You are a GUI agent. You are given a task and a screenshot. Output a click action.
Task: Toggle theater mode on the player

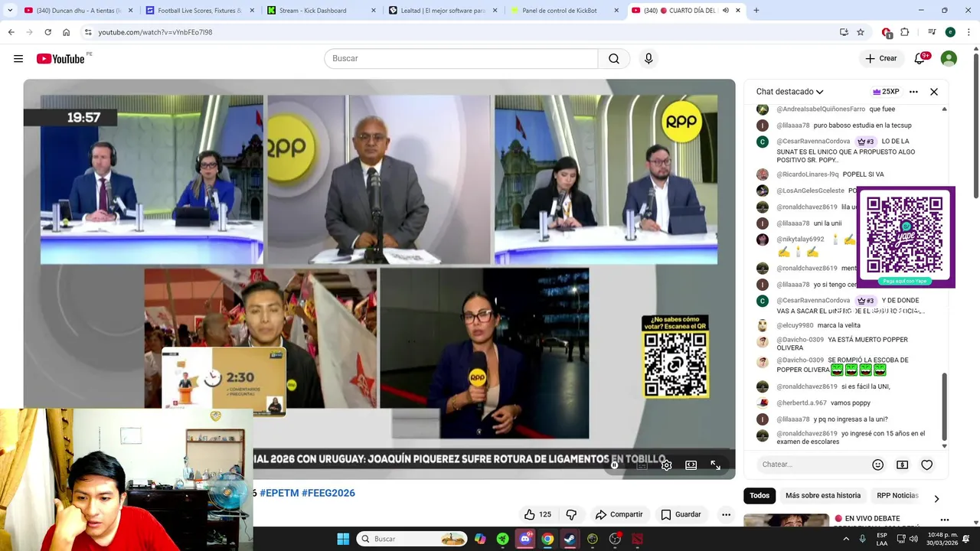point(691,465)
